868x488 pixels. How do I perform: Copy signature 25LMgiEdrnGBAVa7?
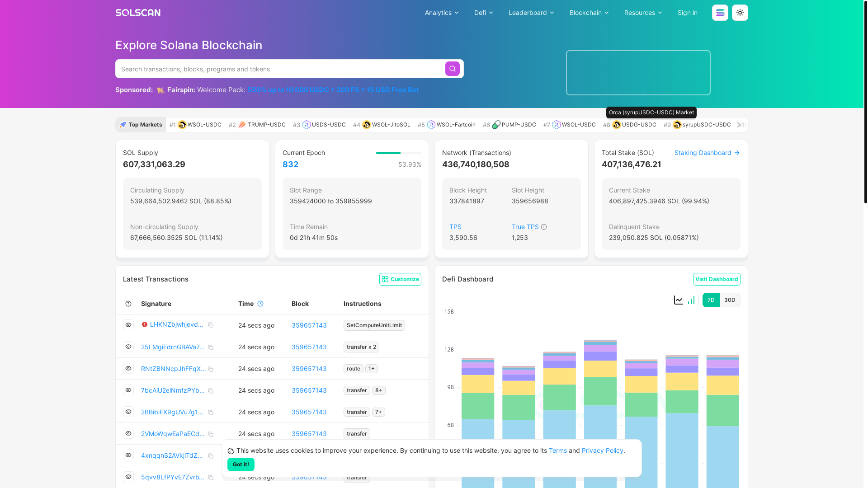pyautogui.click(x=211, y=347)
